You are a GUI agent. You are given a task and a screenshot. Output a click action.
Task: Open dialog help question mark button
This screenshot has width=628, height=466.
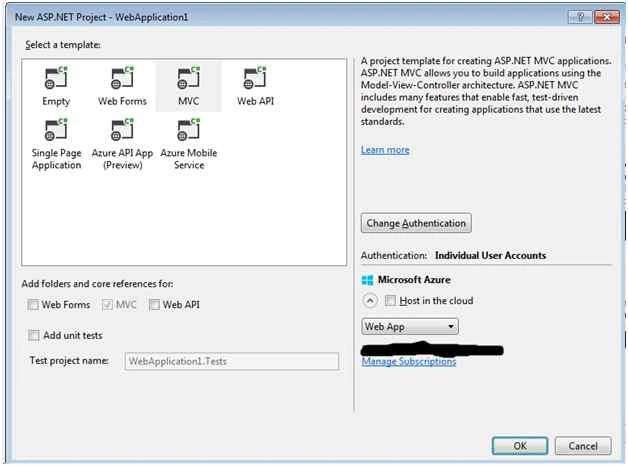coord(580,17)
